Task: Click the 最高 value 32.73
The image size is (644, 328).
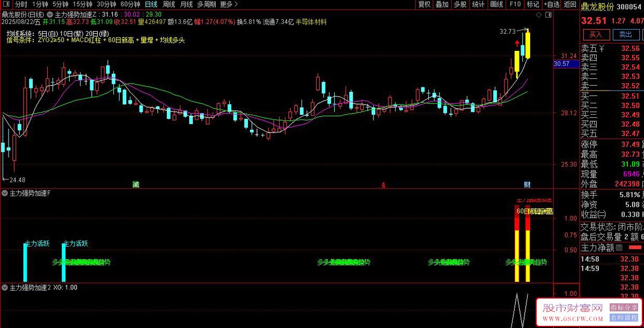Action: point(631,154)
